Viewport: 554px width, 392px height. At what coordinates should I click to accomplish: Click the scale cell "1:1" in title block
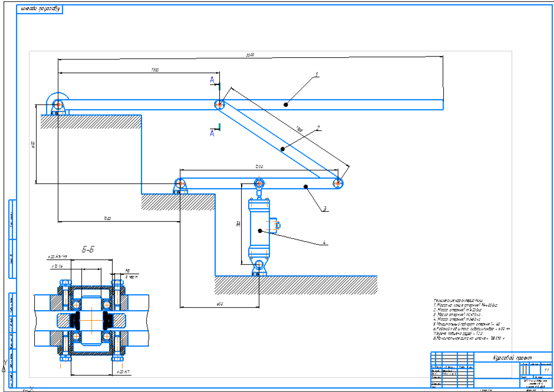tap(546, 370)
